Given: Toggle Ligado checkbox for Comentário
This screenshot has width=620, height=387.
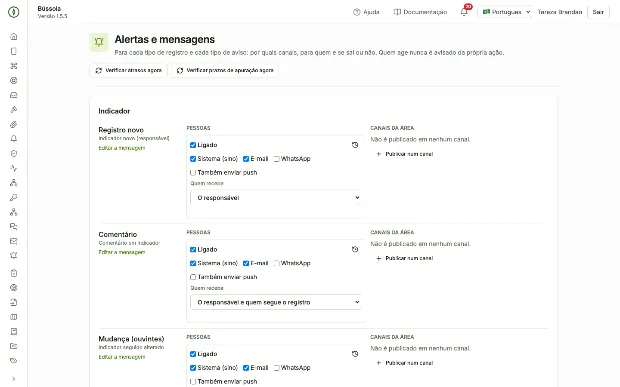Looking at the screenshot, I should click(x=193, y=249).
